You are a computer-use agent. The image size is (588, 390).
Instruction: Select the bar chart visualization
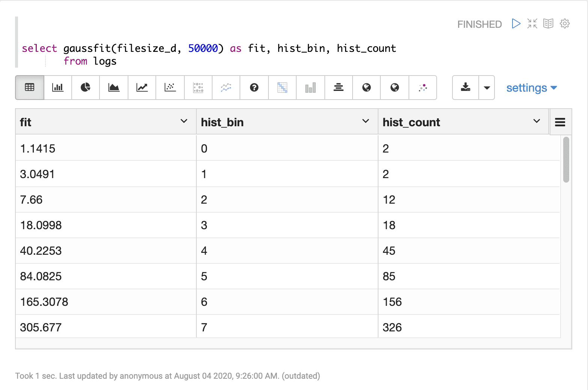tap(57, 88)
